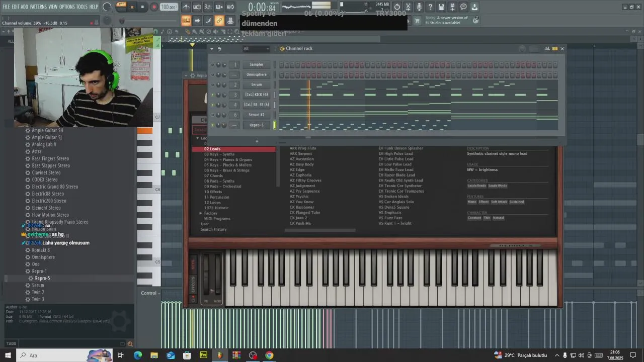Toggle the PAT/SONG mode switch

pyautogui.click(x=121, y=7)
